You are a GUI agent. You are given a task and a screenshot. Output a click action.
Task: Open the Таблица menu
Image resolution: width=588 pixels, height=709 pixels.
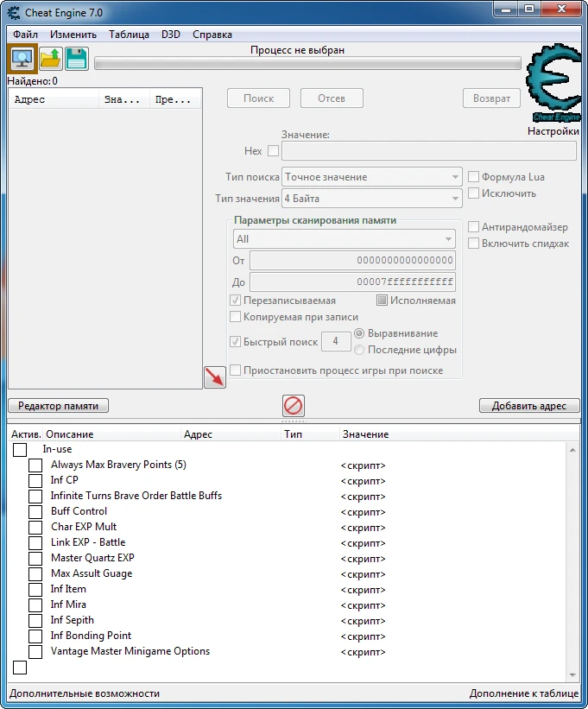point(129,35)
